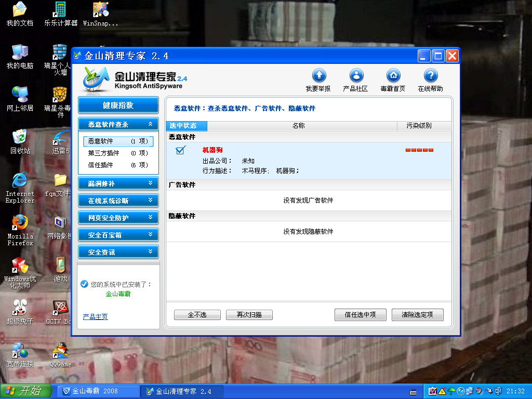Viewport: 532px width, 399px height.
Task: Click the 我要举报 report icon
Action: (x=319, y=75)
